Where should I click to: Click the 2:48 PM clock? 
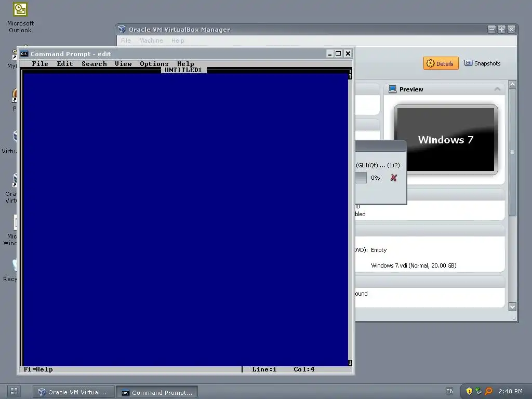(510, 391)
